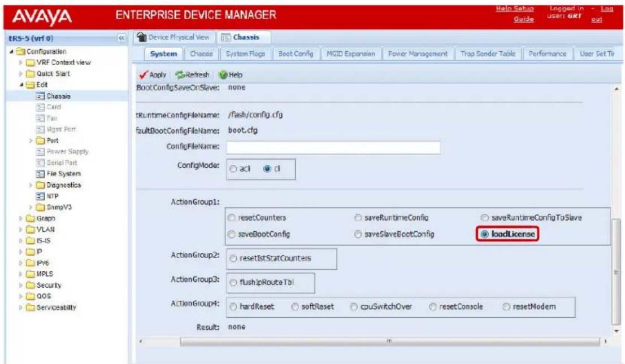This screenshot has width=625, height=364.
Task: Switch to the Power Management tab
Action: click(x=418, y=54)
